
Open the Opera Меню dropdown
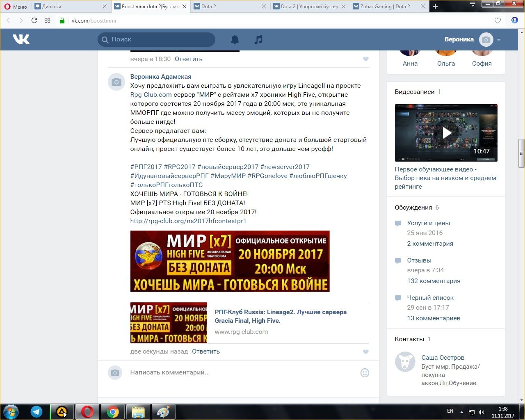tap(16, 6)
